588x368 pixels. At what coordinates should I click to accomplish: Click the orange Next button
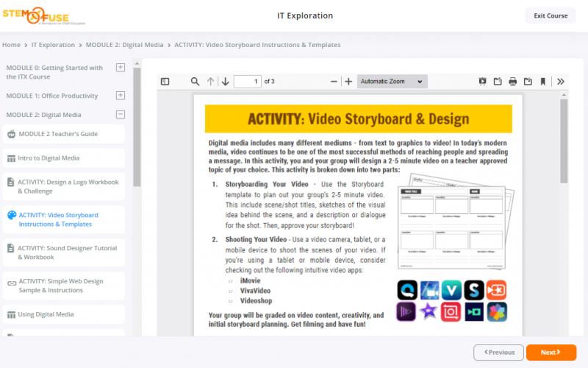[551, 353]
